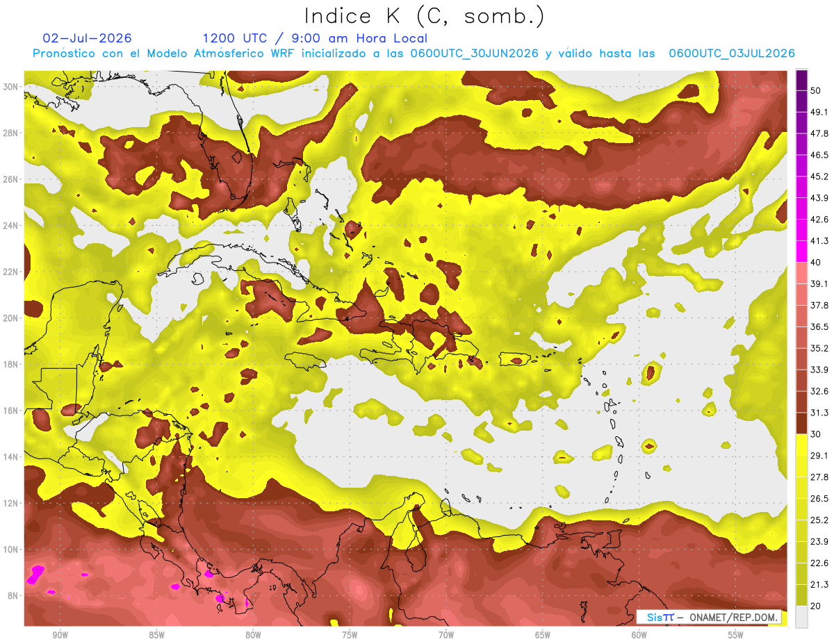The height and width of the screenshot is (644, 834).
Task: Click latitude label "14N"
Action: 11,457
